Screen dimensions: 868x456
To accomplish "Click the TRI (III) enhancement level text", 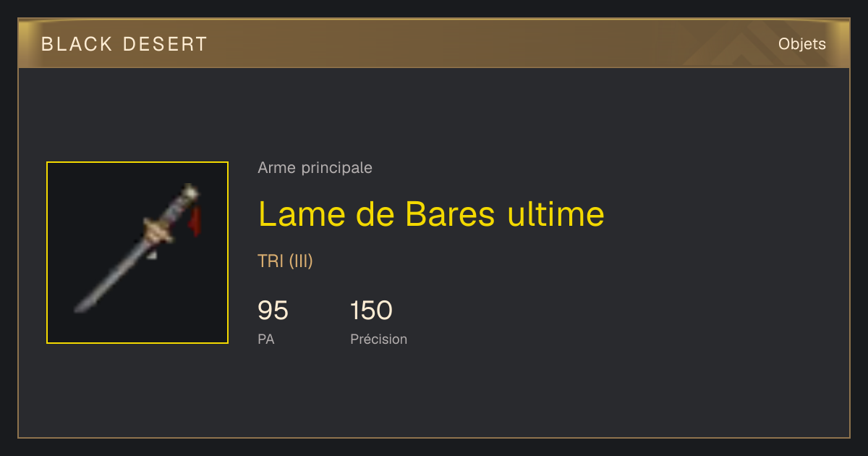I will 285,261.
